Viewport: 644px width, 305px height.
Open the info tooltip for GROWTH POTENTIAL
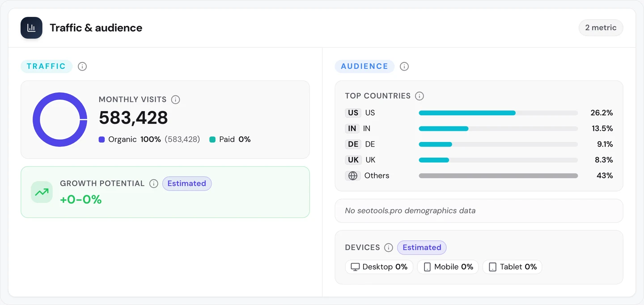point(154,184)
